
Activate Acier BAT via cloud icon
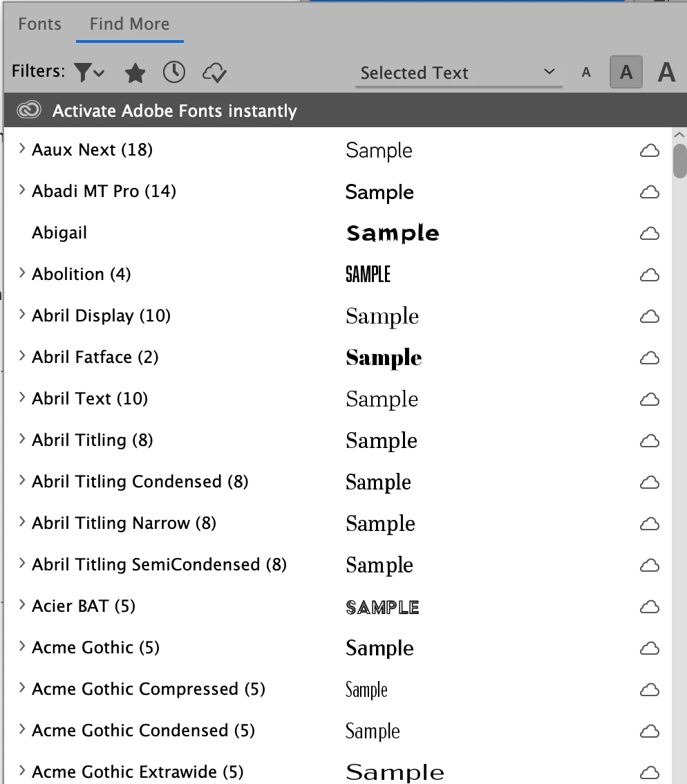650,607
